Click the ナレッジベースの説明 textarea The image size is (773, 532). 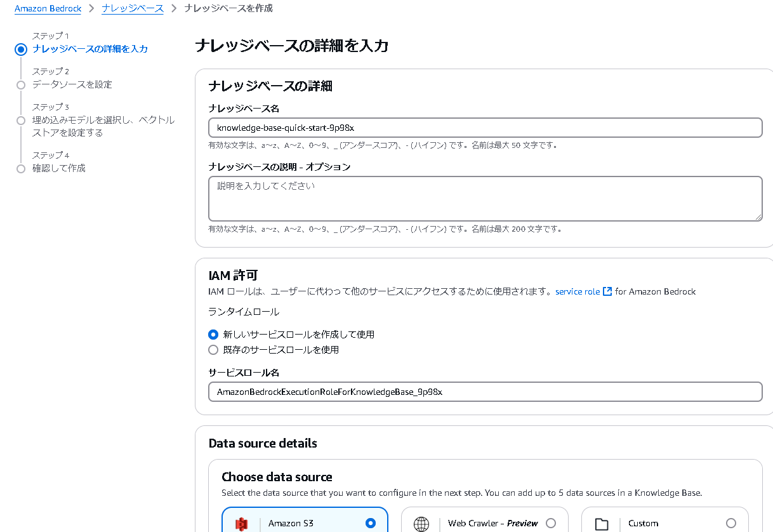[485, 199]
